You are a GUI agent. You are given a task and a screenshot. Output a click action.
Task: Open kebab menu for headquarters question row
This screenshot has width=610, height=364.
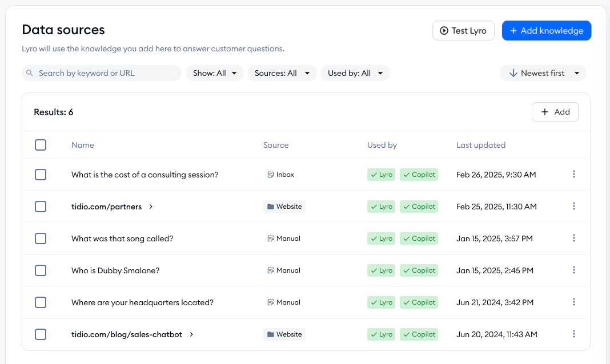click(x=574, y=302)
